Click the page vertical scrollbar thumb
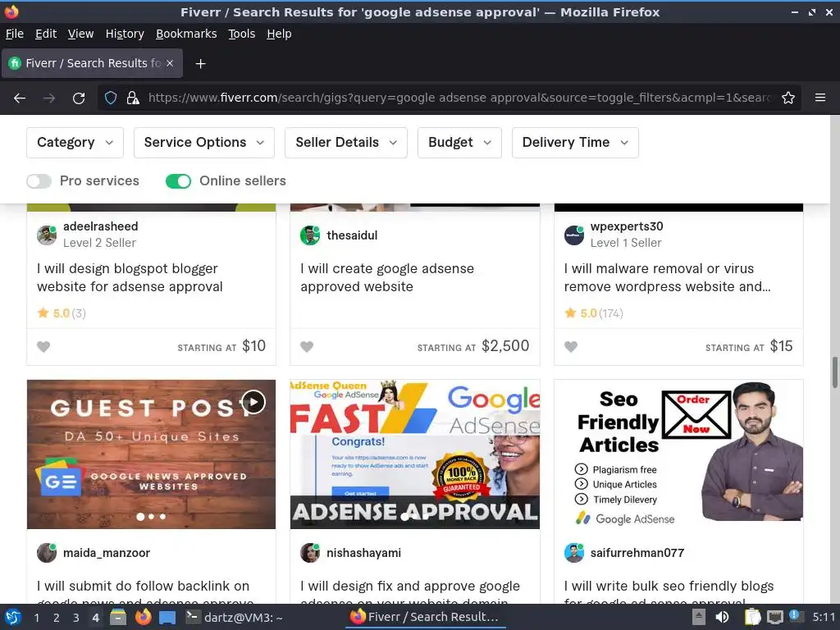Image resolution: width=840 pixels, height=630 pixels. tap(834, 372)
